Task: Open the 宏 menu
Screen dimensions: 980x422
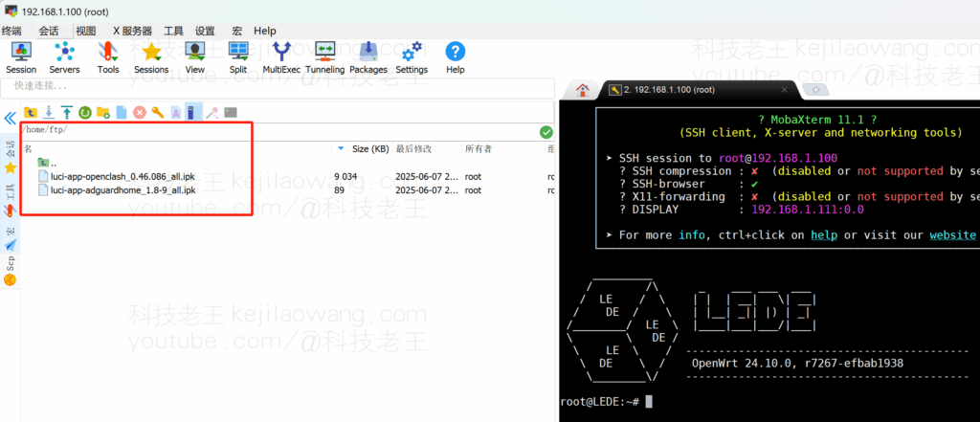Action: coord(237,31)
